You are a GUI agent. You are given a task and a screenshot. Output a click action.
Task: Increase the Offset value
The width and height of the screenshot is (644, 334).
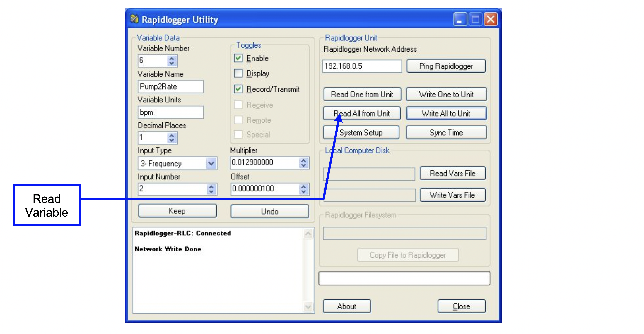[303, 186]
